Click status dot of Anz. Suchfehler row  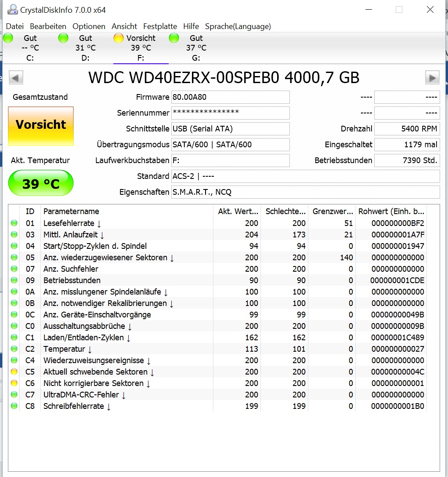click(14, 269)
